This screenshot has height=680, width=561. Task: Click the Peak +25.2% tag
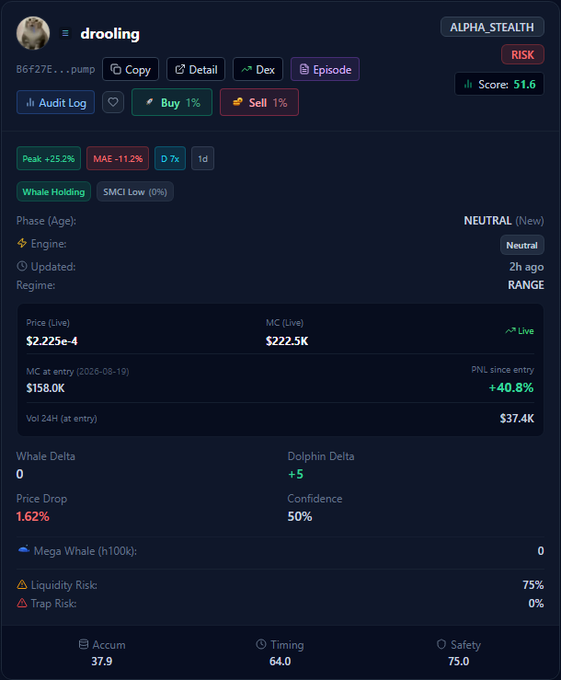coord(49,158)
